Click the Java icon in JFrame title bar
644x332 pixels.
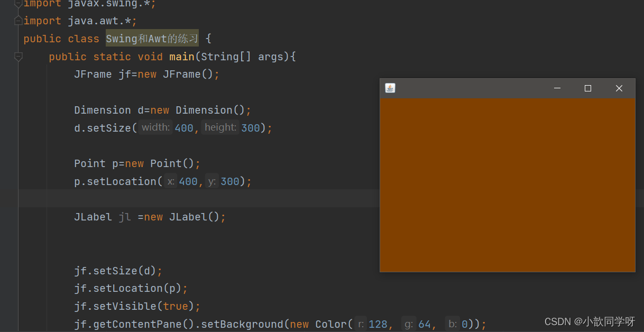[390, 88]
